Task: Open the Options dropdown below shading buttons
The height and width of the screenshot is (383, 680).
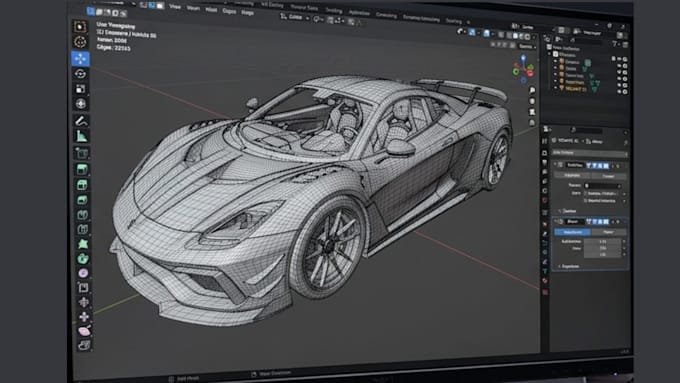Action: [x=527, y=46]
